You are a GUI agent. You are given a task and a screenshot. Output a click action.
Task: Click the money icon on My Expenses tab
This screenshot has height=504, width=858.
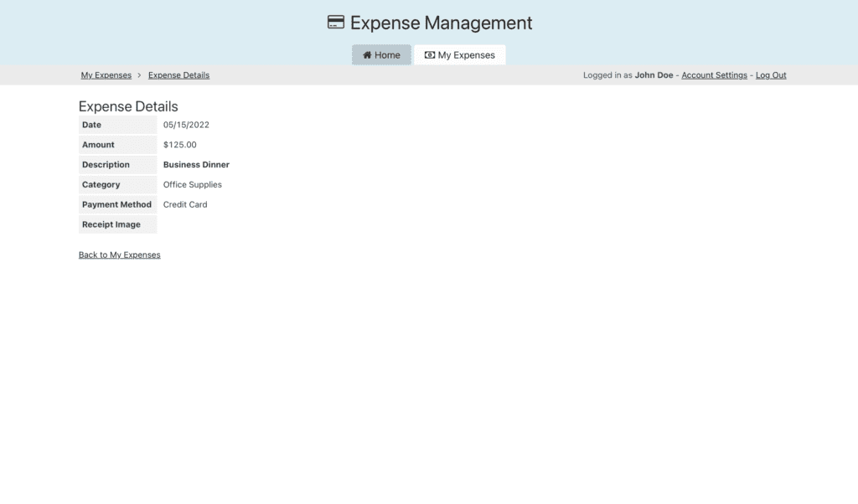click(430, 55)
